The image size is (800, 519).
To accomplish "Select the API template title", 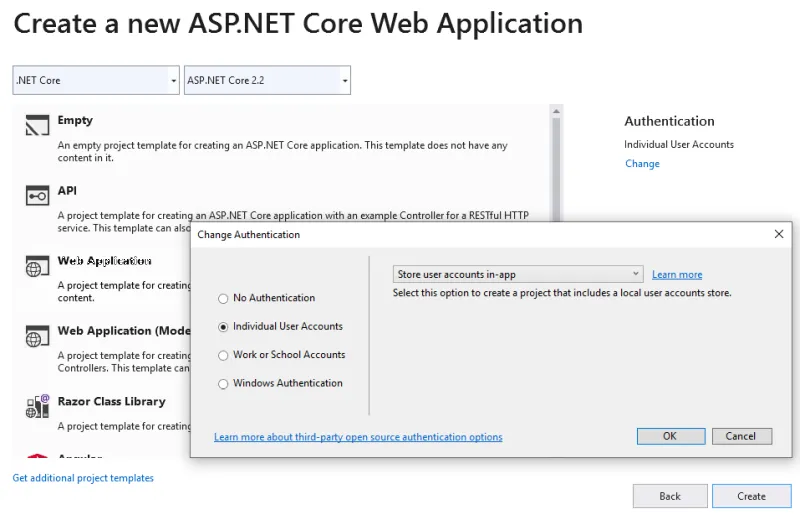I will pyautogui.click(x=67, y=190).
